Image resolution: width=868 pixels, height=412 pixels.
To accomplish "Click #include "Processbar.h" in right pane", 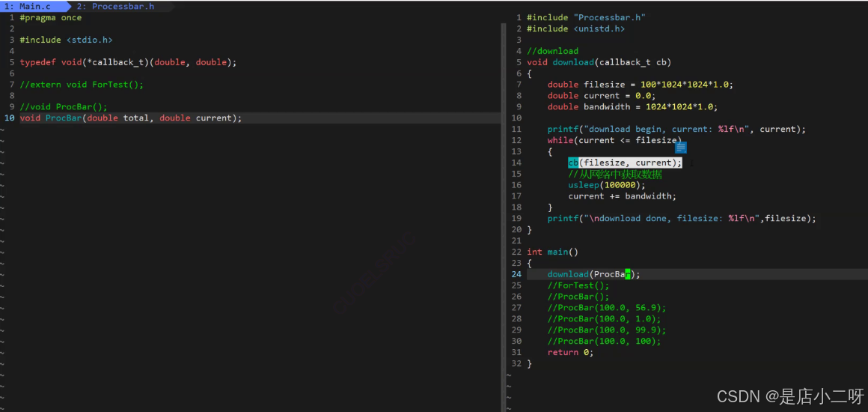I will [586, 18].
